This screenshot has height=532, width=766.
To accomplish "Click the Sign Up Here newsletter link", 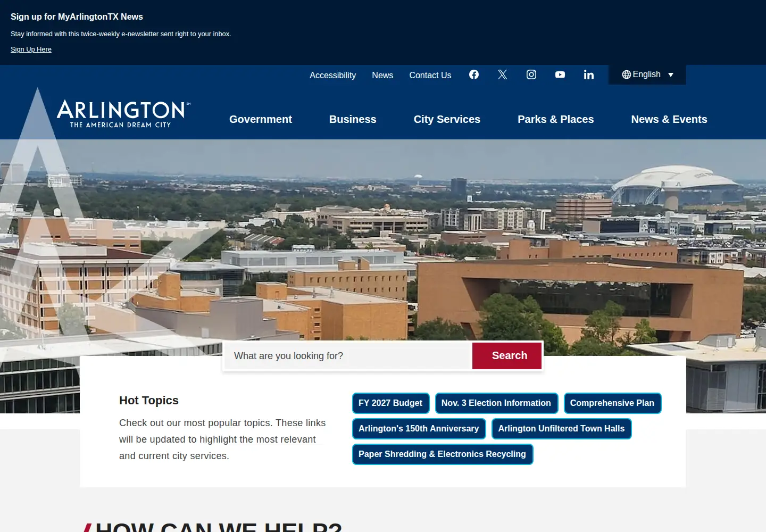I will click(31, 49).
